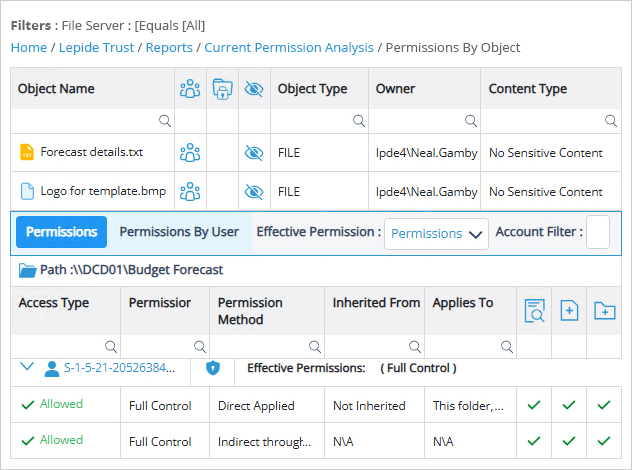Click the Owner column filter field

pos(423,121)
